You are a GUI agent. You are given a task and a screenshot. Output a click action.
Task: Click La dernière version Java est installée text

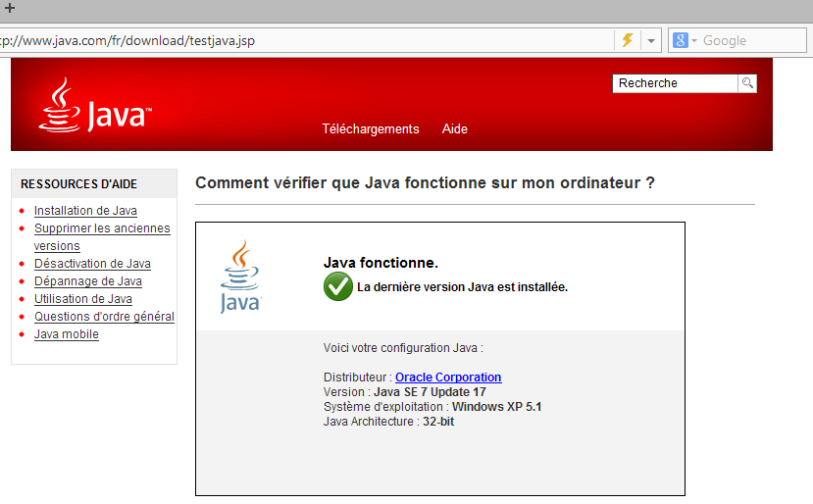click(463, 287)
